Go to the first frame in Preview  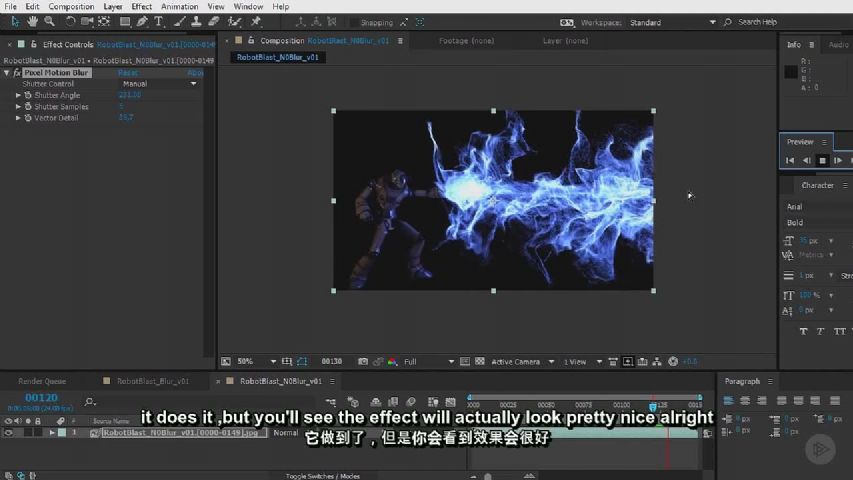click(x=790, y=161)
